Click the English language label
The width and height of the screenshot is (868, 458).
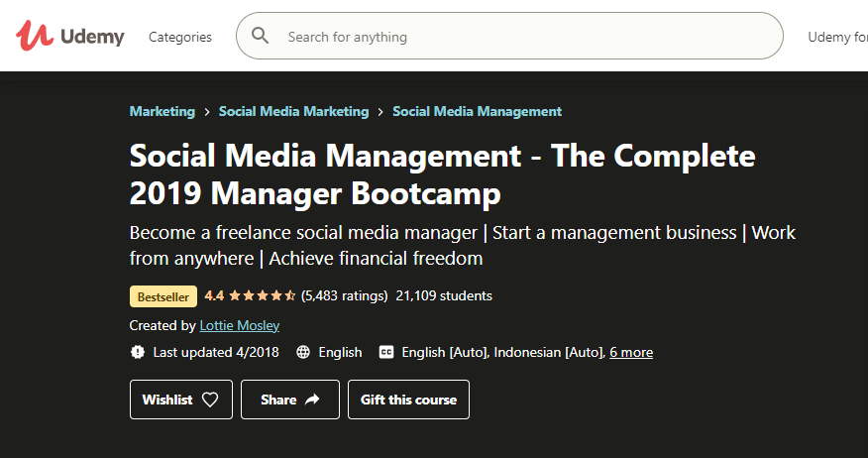coord(341,352)
